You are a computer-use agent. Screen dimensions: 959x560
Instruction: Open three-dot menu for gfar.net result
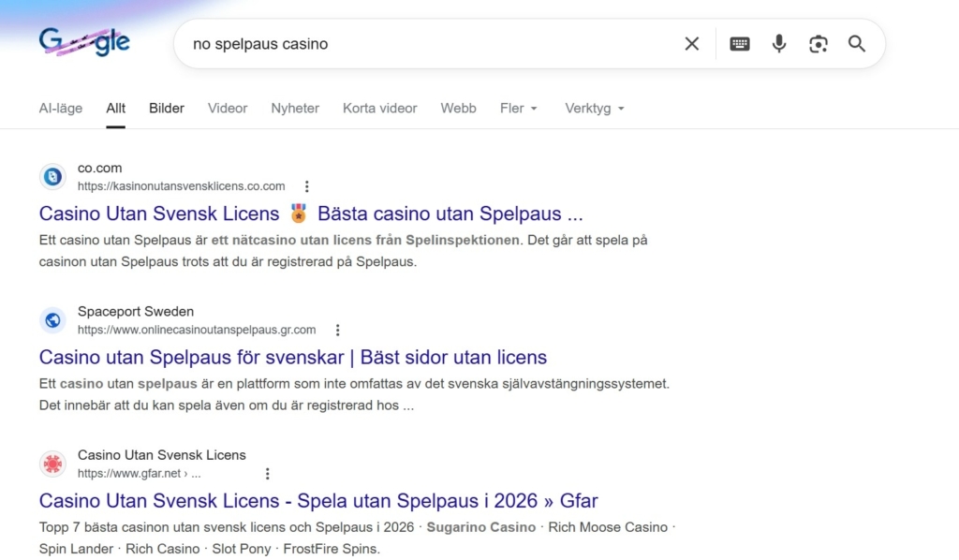268,474
